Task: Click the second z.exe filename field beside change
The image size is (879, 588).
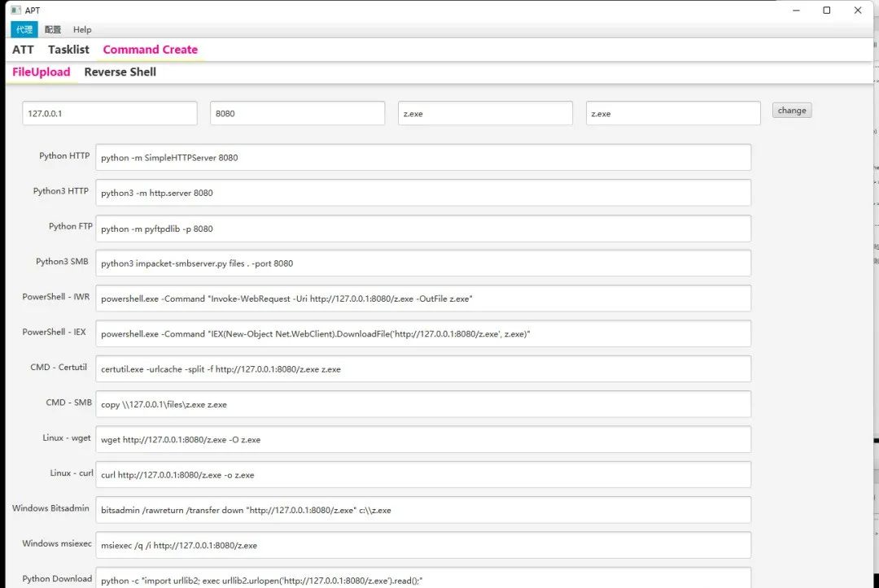Action: pos(673,113)
